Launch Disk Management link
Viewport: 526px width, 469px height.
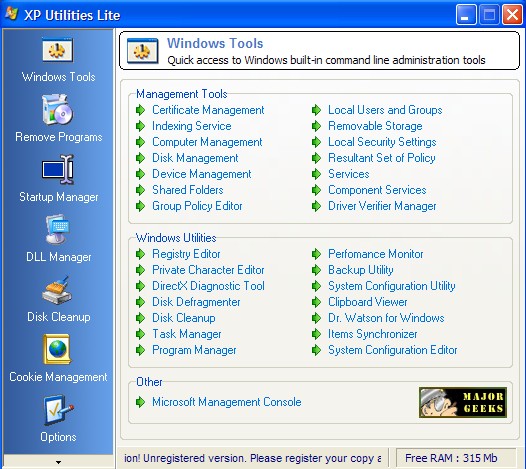coord(195,158)
